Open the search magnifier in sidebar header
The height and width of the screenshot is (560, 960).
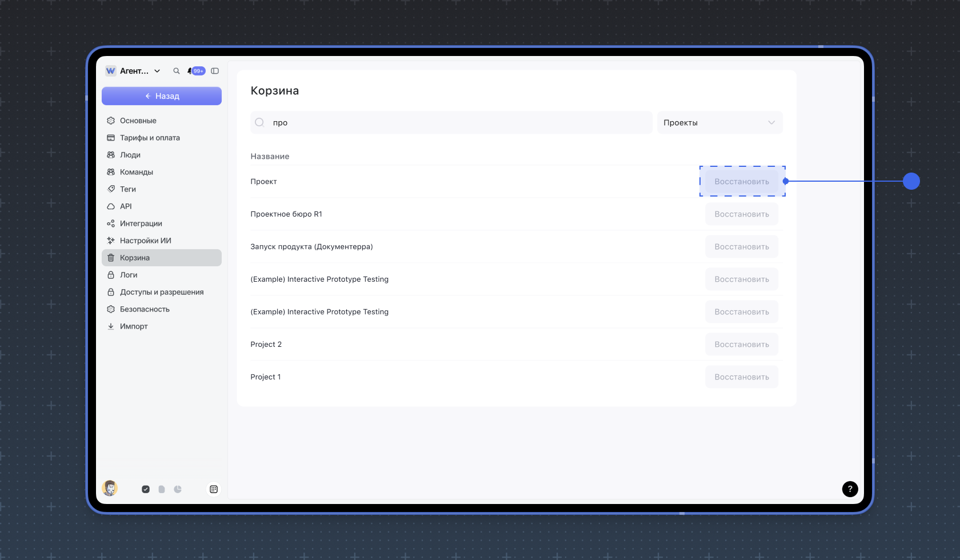(x=177, y=71)
